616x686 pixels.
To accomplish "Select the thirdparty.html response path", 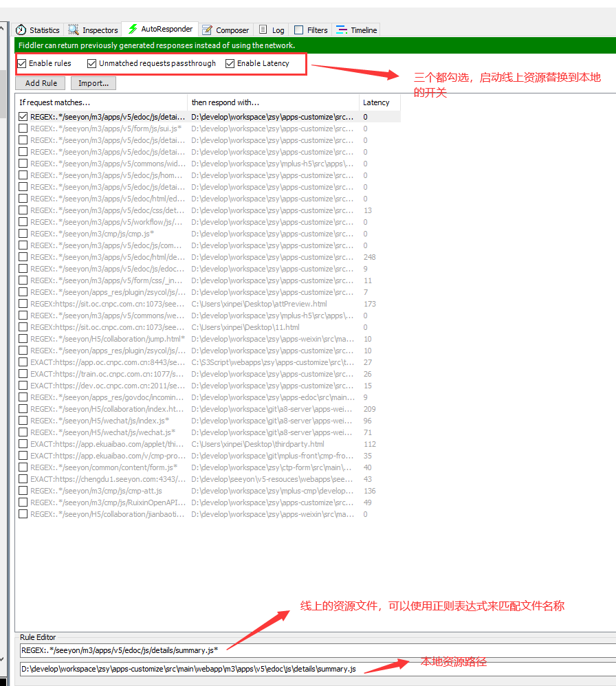I will click(258, 444).
